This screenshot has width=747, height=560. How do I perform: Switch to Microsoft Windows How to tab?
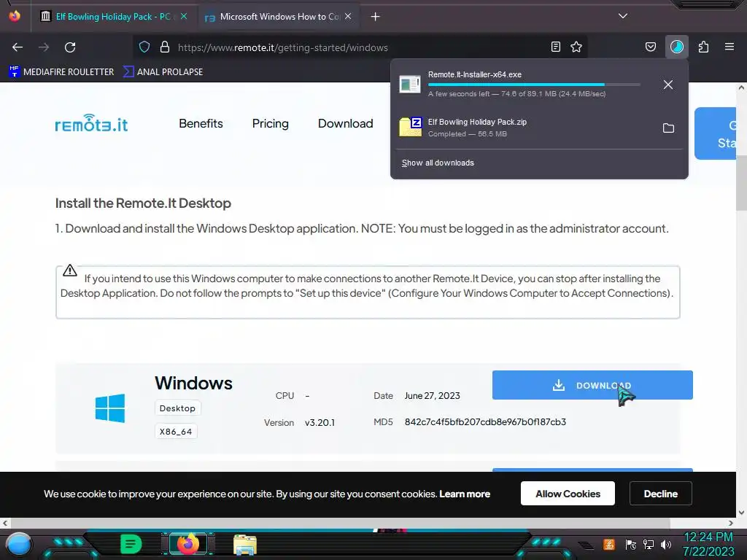click(x=272, y=17)
